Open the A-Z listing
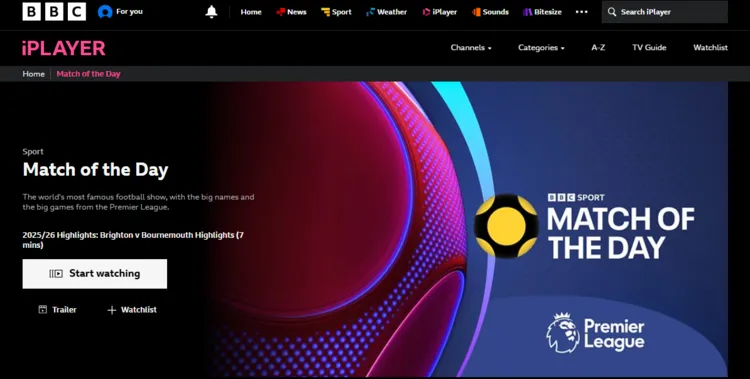 coord(598,47)
